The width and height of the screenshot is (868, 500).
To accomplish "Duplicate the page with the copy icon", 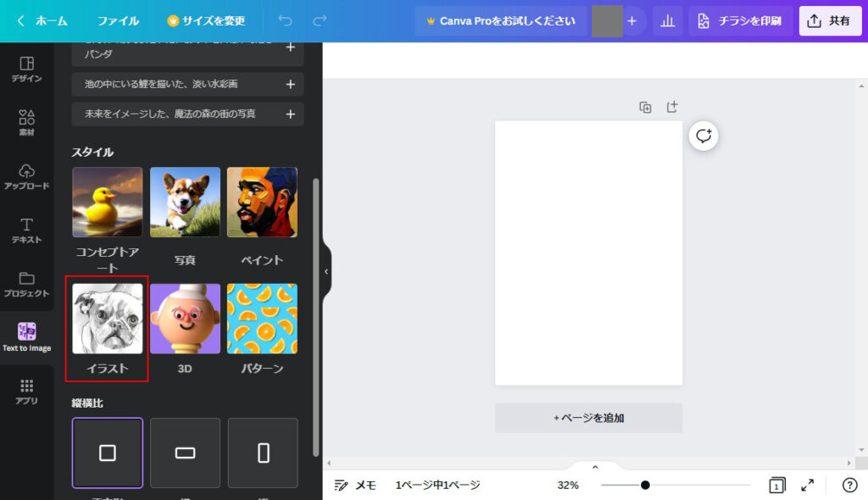I will click(x=645, y=107).
